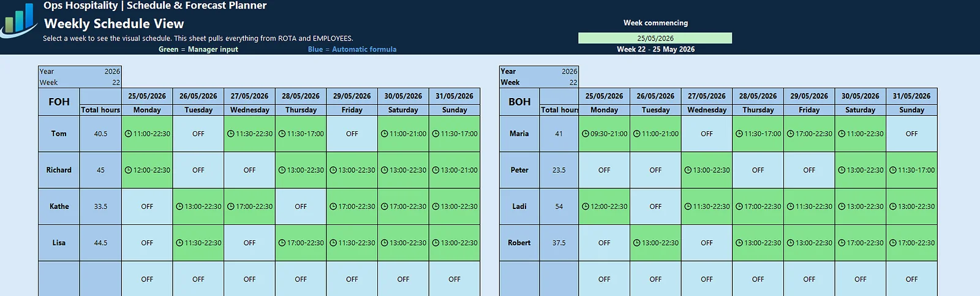This screenshot has height=296, width=980.
Task: Select the Ladi employee name cell
Action: (519, 207)
